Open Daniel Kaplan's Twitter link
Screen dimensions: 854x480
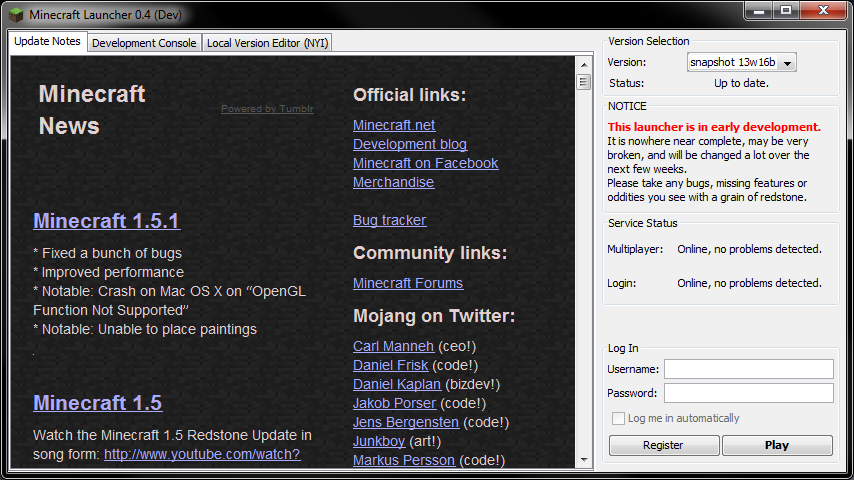coord(396,385)
